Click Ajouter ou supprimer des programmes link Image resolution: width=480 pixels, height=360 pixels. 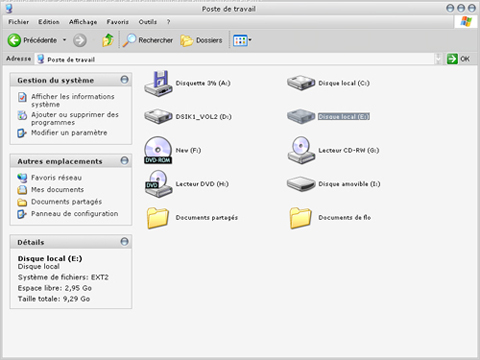click(x=75, y=118)
